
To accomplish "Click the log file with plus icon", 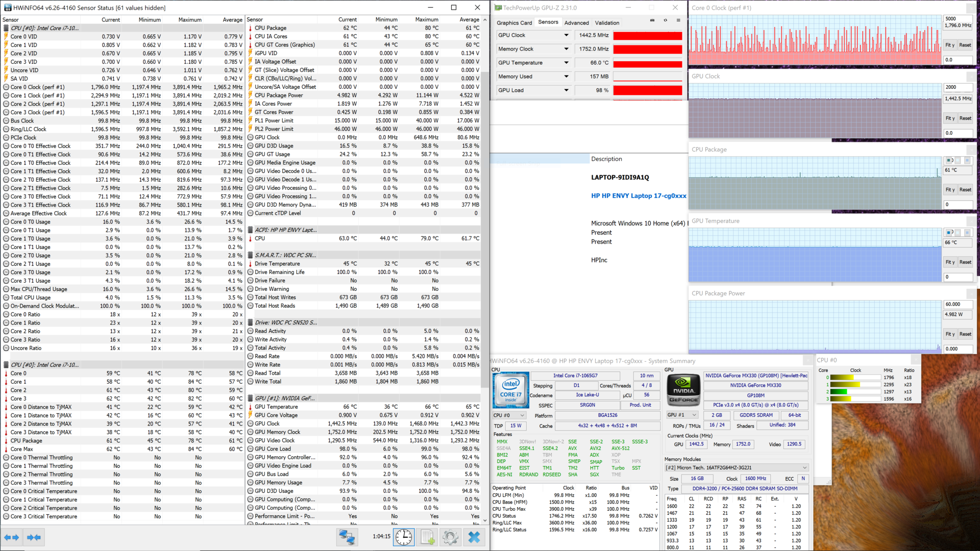I will (x=428, y=537).
